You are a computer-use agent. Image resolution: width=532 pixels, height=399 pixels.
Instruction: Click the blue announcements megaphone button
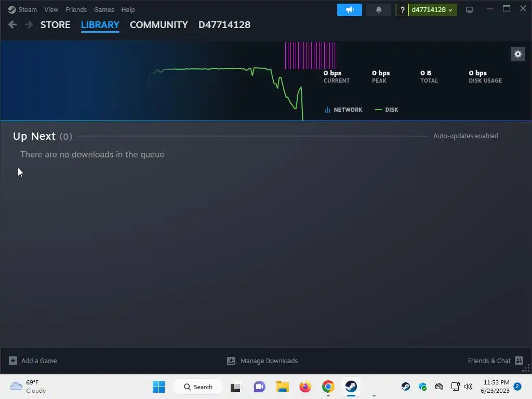point(350,9)
